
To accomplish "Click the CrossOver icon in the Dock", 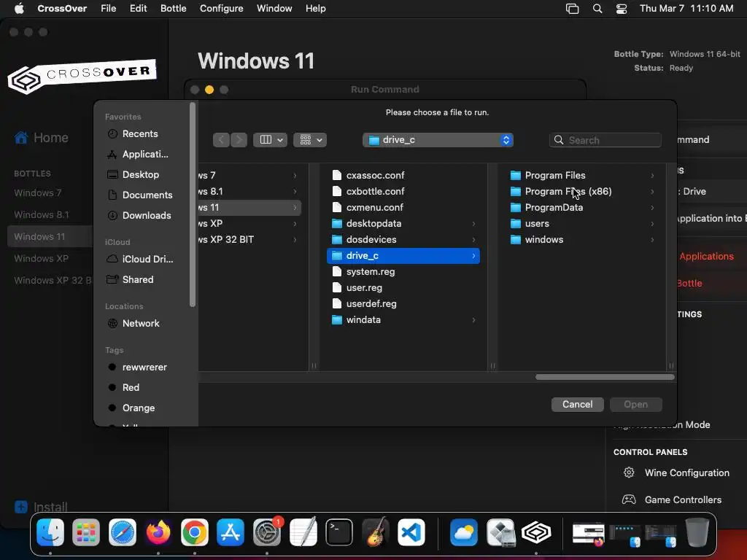I will tap(536, 532).
